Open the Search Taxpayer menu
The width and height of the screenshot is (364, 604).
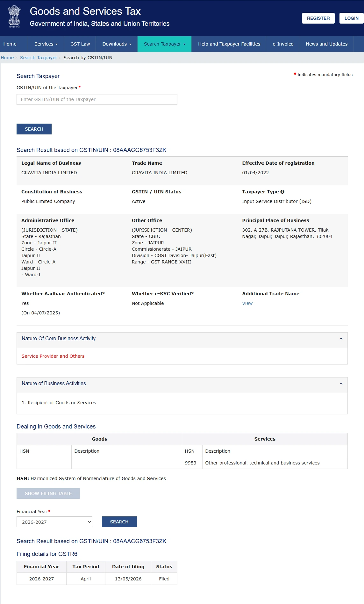pyautogui.click(x=164, y=44)
